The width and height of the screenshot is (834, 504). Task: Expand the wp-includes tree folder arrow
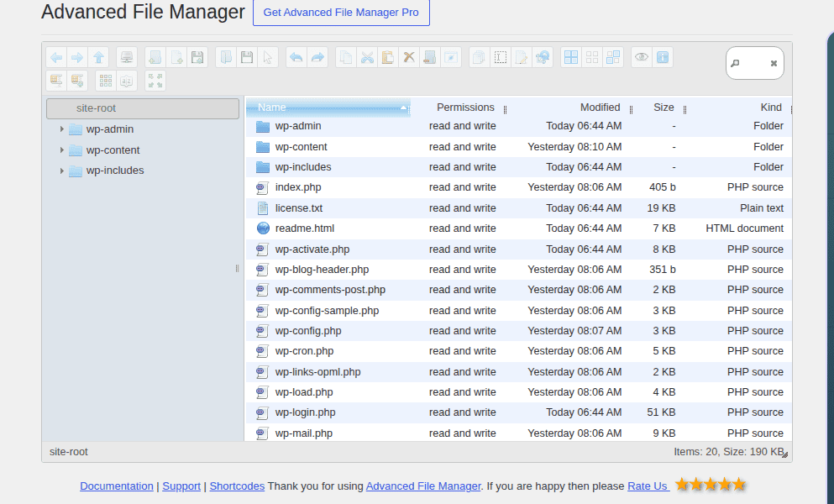61,171
